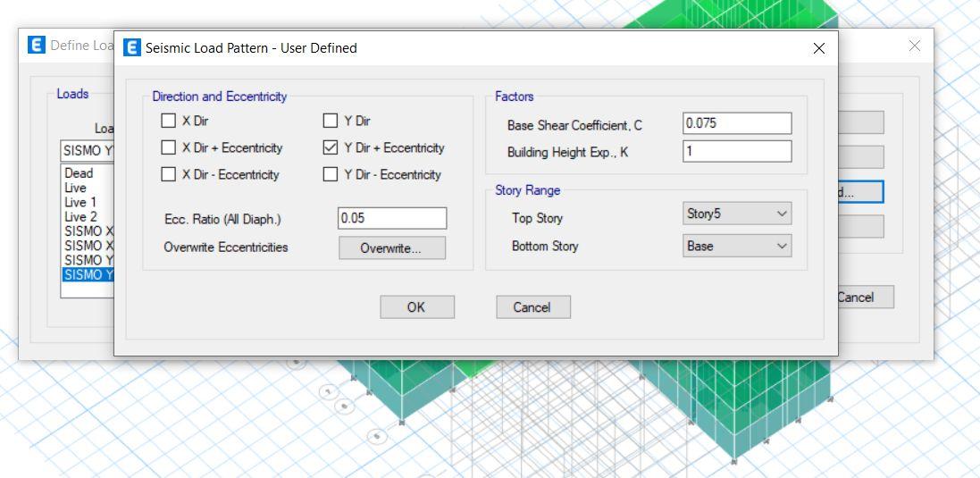
Task: Click the ETABS icon in Define Load window
Action: point(37,45)
